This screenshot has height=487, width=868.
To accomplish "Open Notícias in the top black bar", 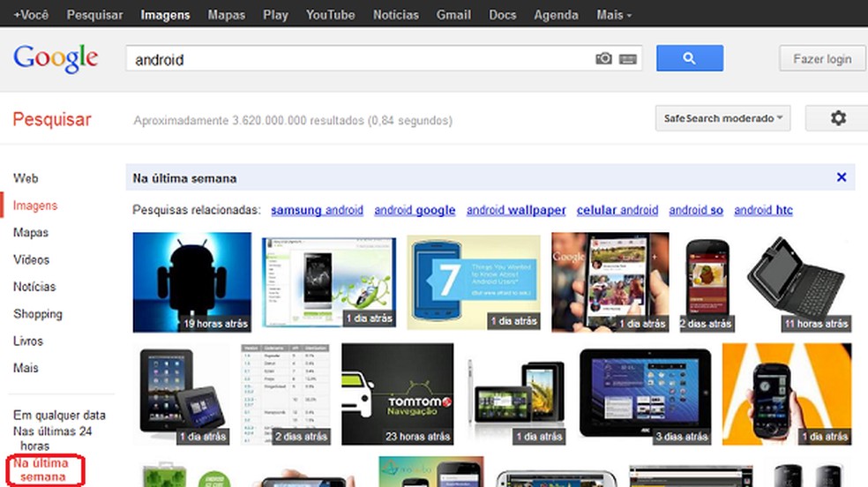I will (396, 15).
